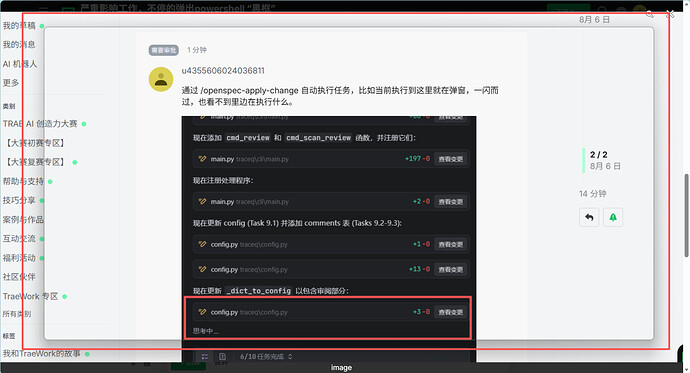Click the 14 分钟 last-reply time link
This screenshot has width=690, height=373.
[x=593, y=194]
